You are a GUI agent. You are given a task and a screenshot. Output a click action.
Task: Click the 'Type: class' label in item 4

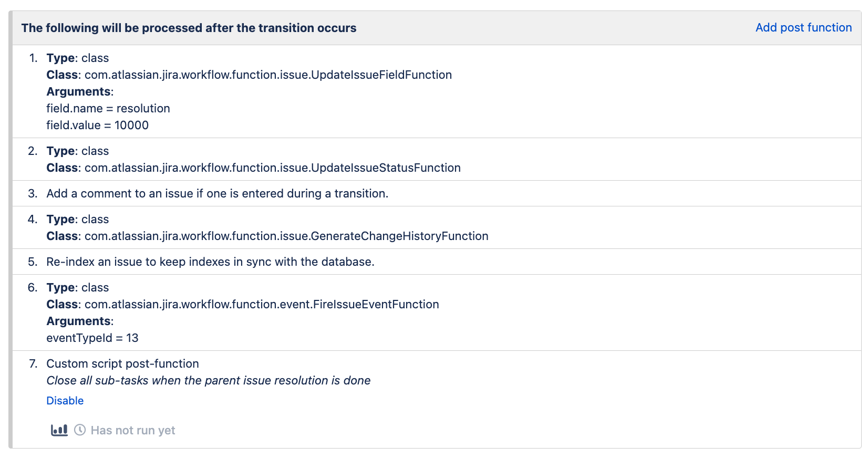click(77, 220)
